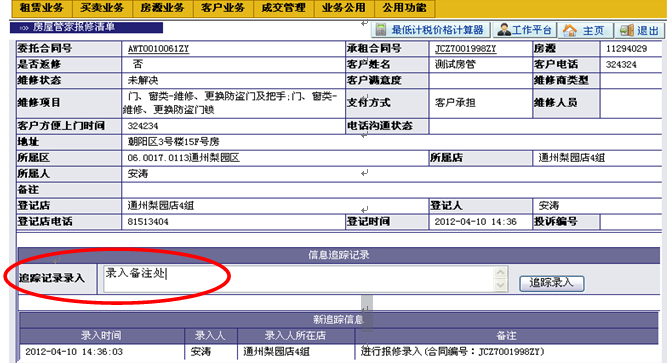The height and width of the screenshot is (363, 667).
Task: Select the 所属店 value 通州梨园店4组
Action: tap(571, 158)
